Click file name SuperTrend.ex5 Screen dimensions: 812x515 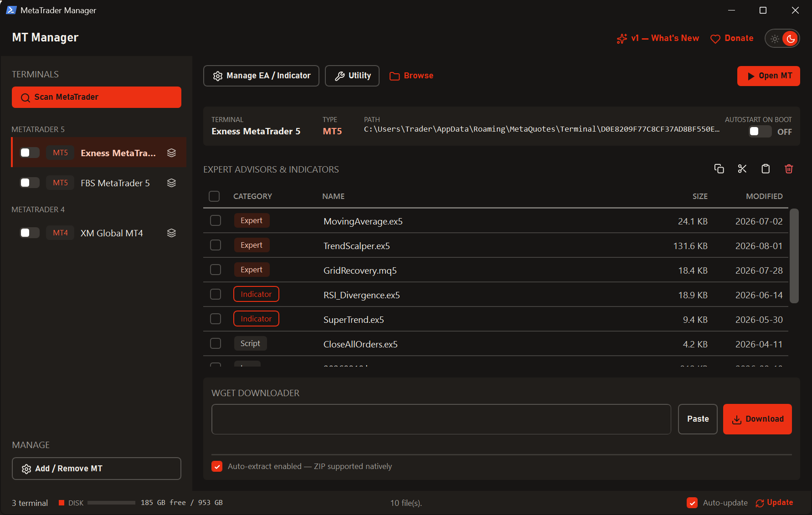pyautogui.click(x=354, y=320)
